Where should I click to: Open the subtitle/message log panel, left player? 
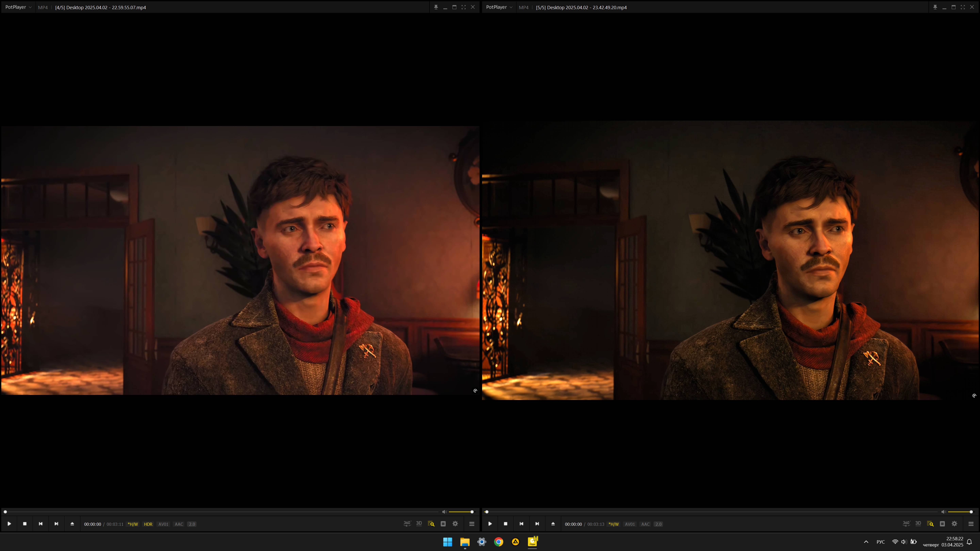443,524
